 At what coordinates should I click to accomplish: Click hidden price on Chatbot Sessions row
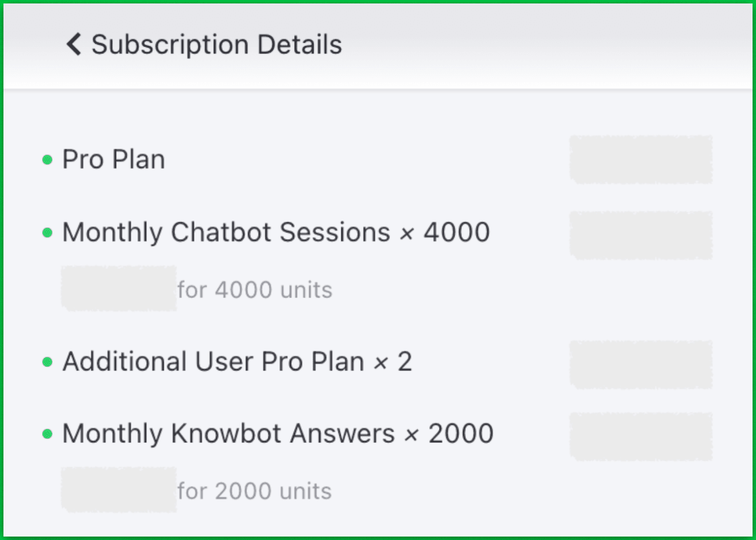pos(641,235)
